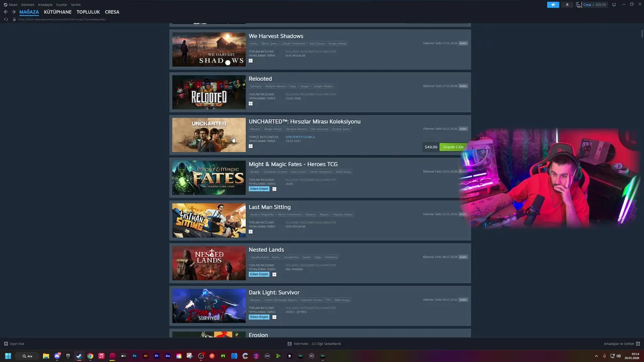
Task: Click the taskbar Ara search box
Action: pos(28,356)
